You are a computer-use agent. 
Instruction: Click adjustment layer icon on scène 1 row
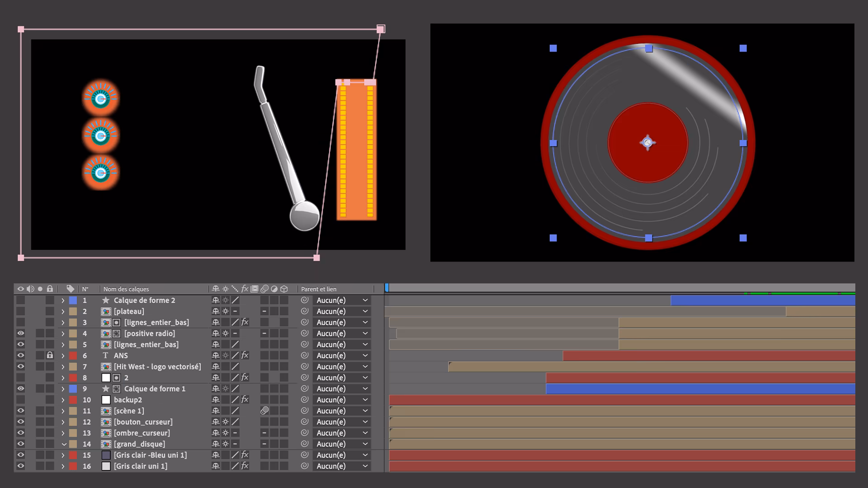264,411
